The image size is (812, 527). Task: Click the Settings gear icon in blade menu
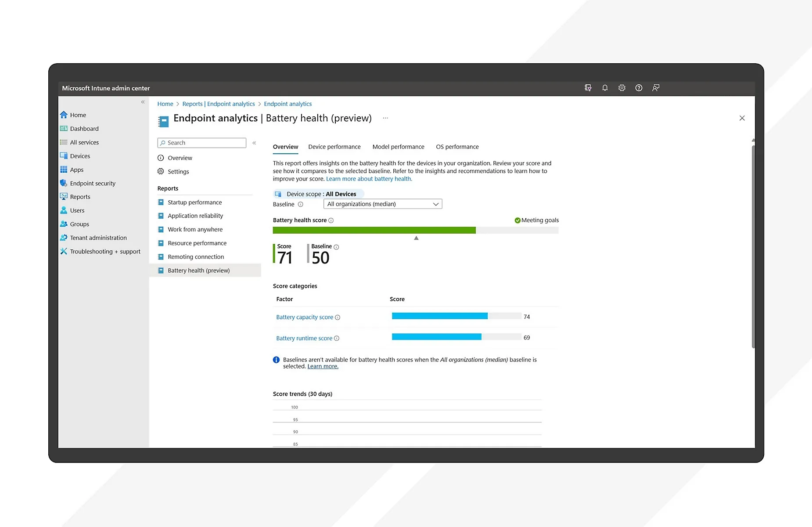(161, 172)
